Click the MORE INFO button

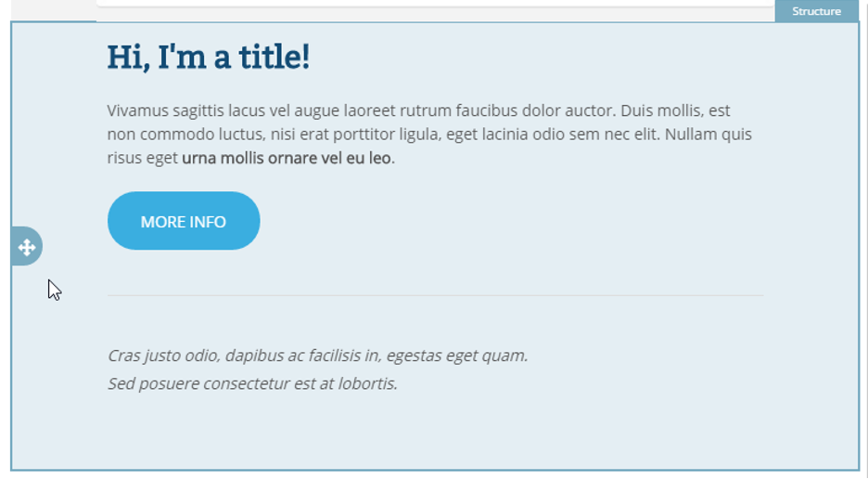coord(184,221)
